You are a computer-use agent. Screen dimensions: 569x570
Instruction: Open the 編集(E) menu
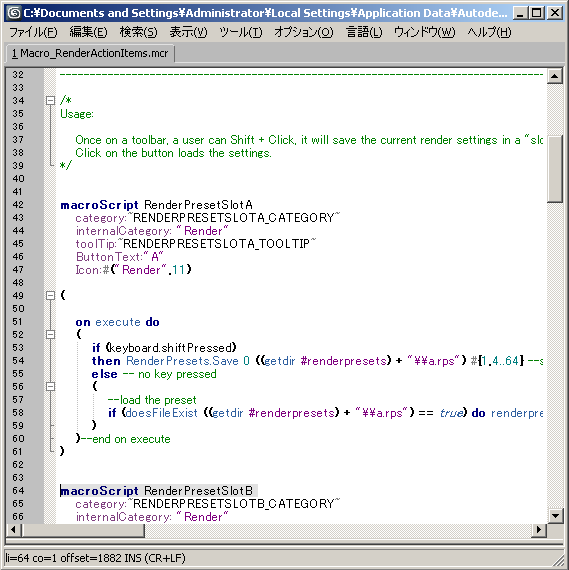88,32
